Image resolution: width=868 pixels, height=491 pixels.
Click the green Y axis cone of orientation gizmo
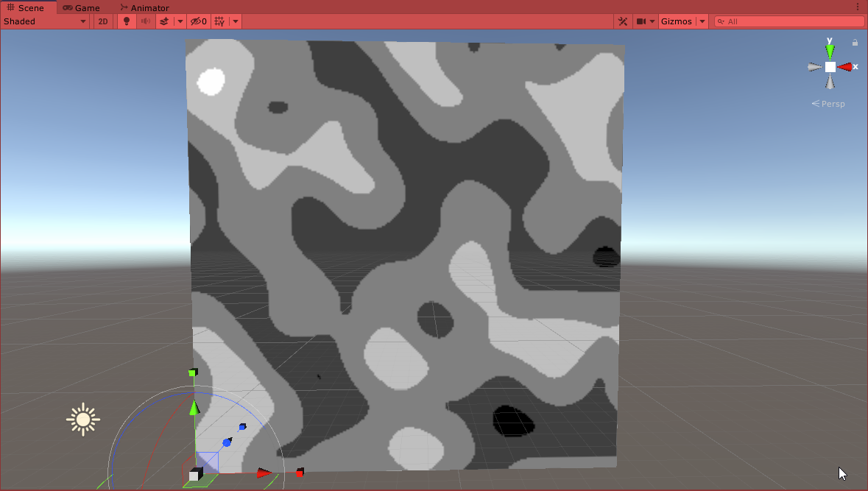pyautogui.click(x=830, y=51)
